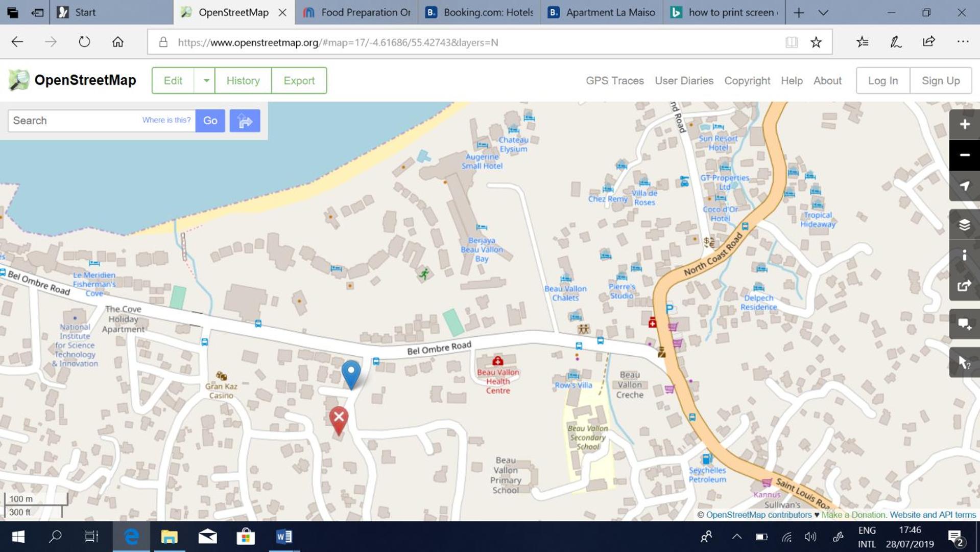The height and width of the screenshot is (552, 980).
Task: Switch to the Start tab
Action: [111, 12]
